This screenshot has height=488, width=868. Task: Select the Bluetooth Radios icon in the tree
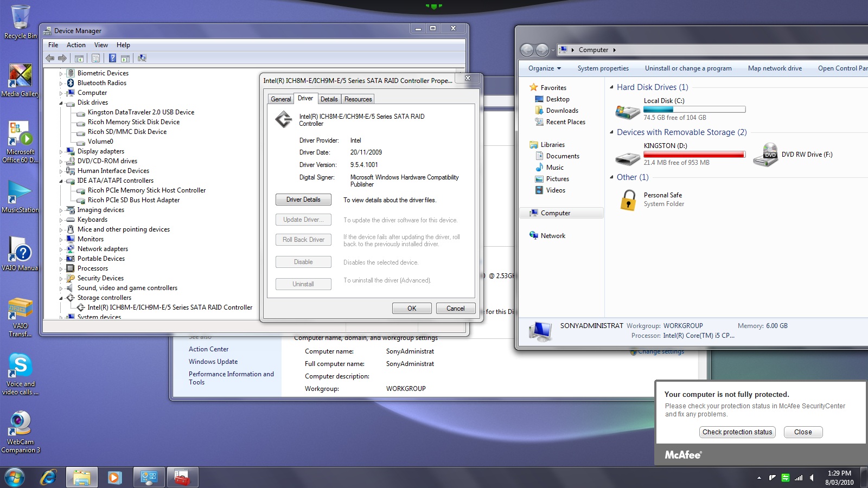(70, 83)
